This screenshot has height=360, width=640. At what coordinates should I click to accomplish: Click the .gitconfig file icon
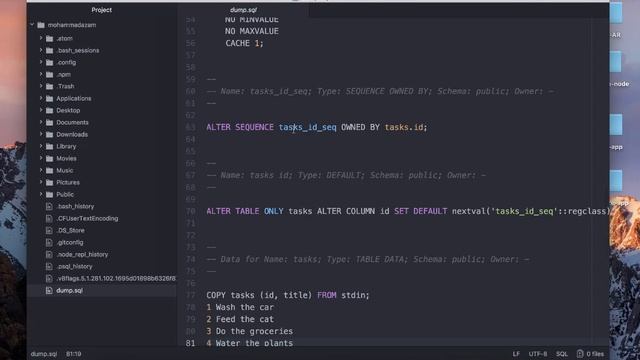tap(49, 242)
